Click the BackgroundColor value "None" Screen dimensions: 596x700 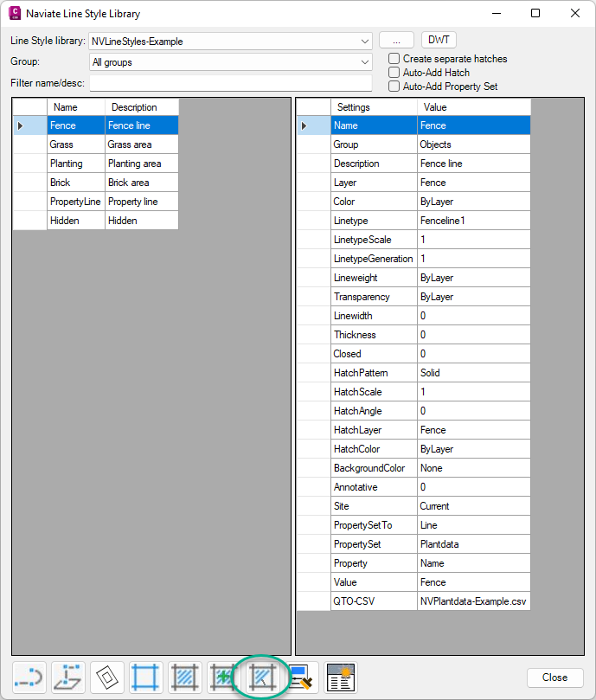click(x=474, y=468)
